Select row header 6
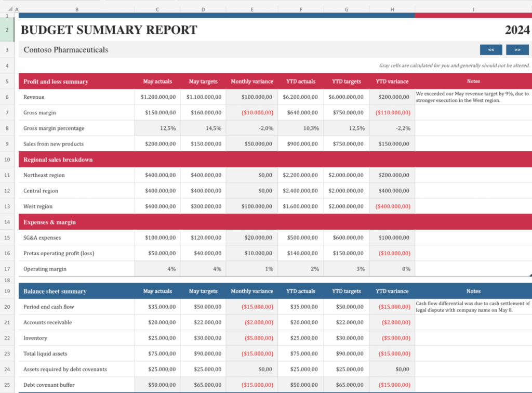This screenshot has height=393, width=532. pyautogui.click(x=7, y=97)
